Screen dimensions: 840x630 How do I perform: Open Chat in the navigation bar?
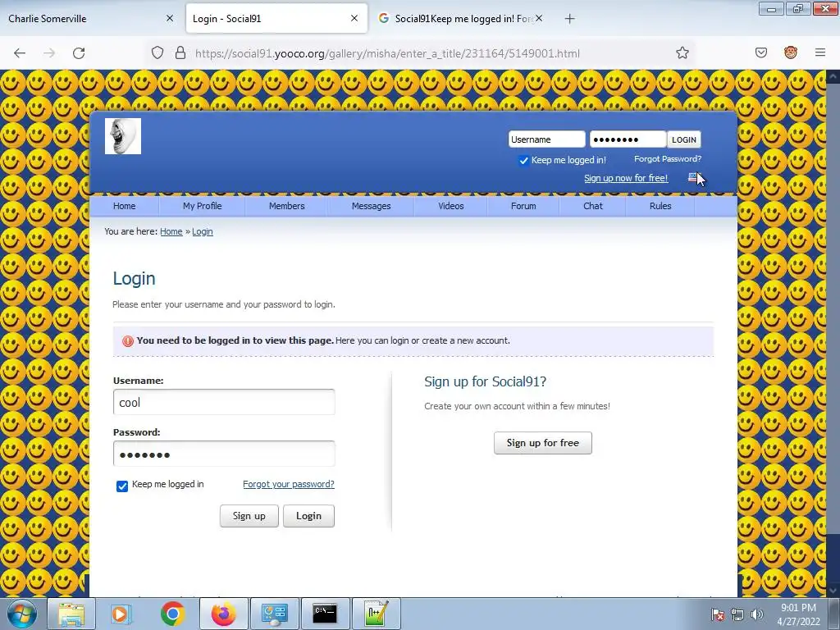point(593,206)
